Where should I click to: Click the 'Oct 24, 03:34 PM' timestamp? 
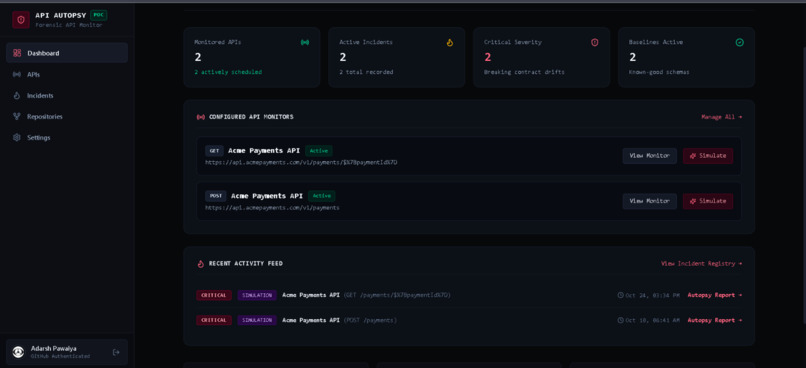point(652,296)
